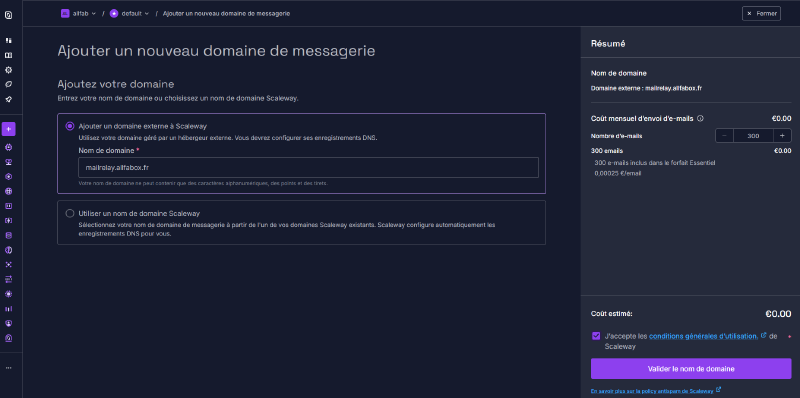The width and height of the screenshot is (800, 398).
Task: Open the bracket-shaped icon in the sidebar
Action: [x=8, y=221]
